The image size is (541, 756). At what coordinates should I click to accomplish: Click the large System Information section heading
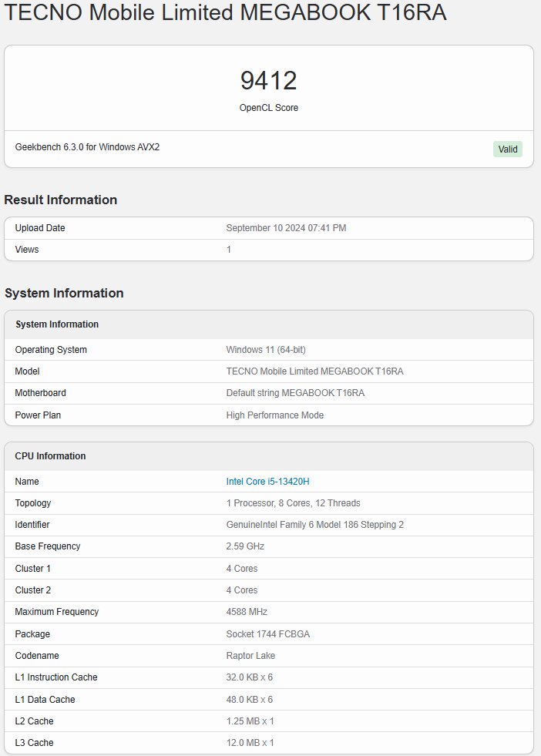point(64,293)
